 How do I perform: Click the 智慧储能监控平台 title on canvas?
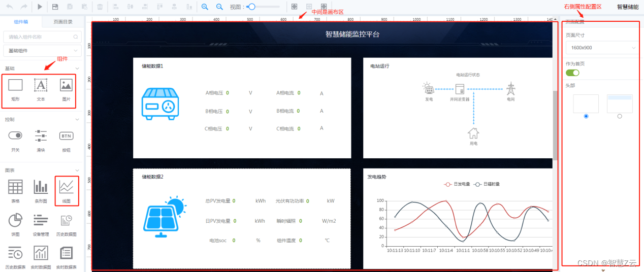click(352, 35)
